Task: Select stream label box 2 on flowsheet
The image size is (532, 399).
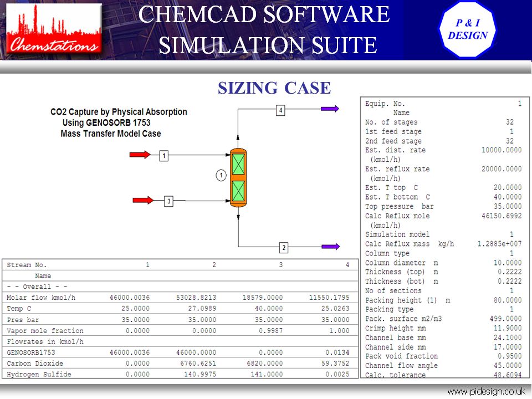Action: pyautogui.click(x=284, y=248)
